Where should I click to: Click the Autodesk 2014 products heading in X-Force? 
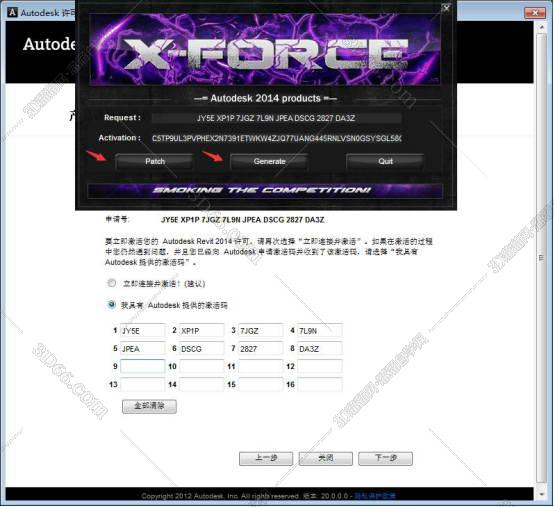[265, 98]
